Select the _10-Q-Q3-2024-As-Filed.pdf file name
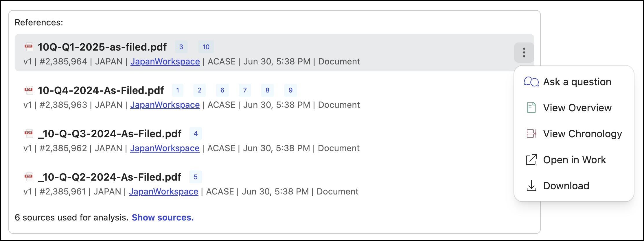The image size is (644, 241). (110, 134)
